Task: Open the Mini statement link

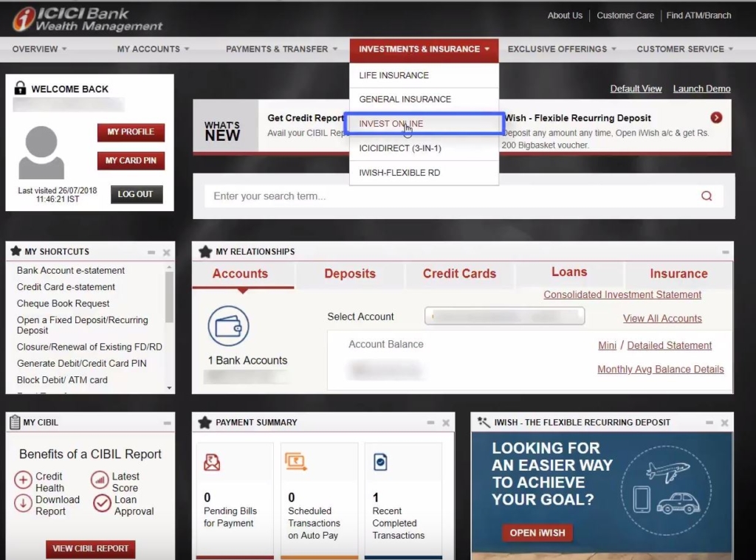Action: pyautogui.click(x=607, y=345)
